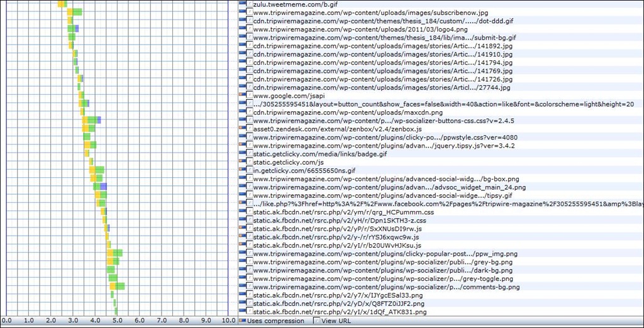Open View URL icon beside 141794.jpg
This screenshot has width=644, height=328.
pos(249,62)
